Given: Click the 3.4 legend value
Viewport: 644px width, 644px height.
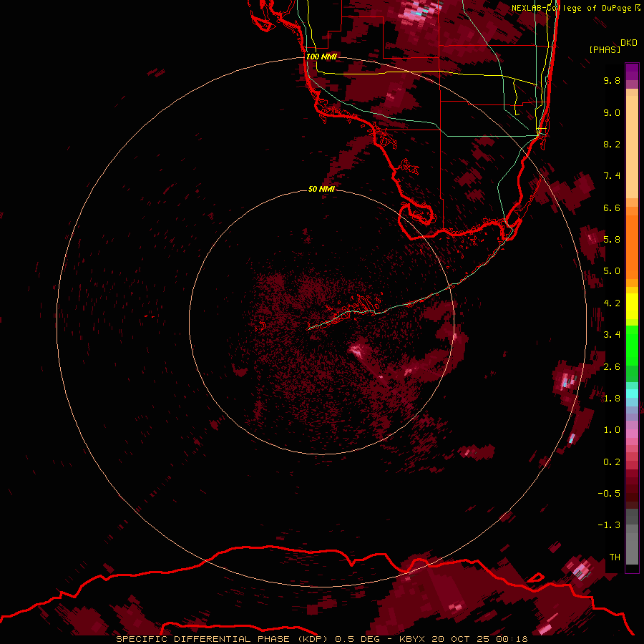Looking at the screenshot, I should click(x=612, y=335).
